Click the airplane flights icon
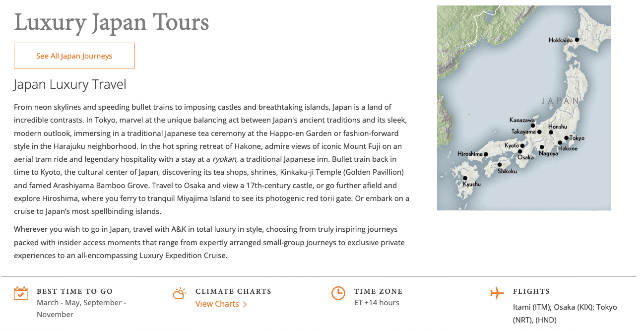 [x=497, y=293]
